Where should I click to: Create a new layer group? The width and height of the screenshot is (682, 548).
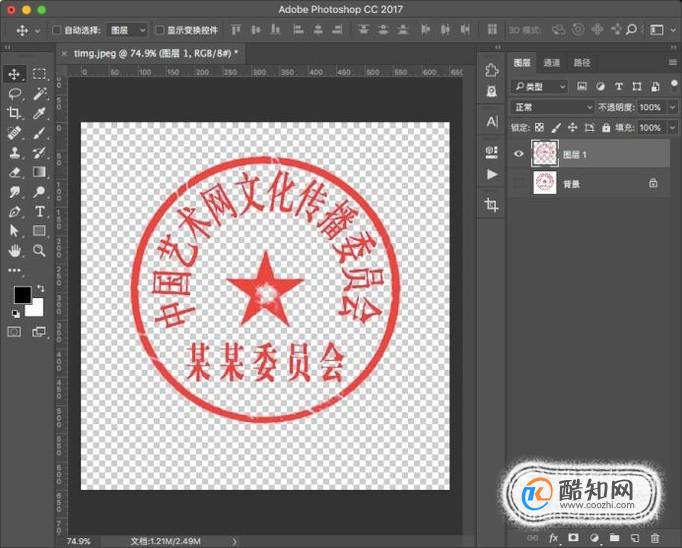coord(614,538)
